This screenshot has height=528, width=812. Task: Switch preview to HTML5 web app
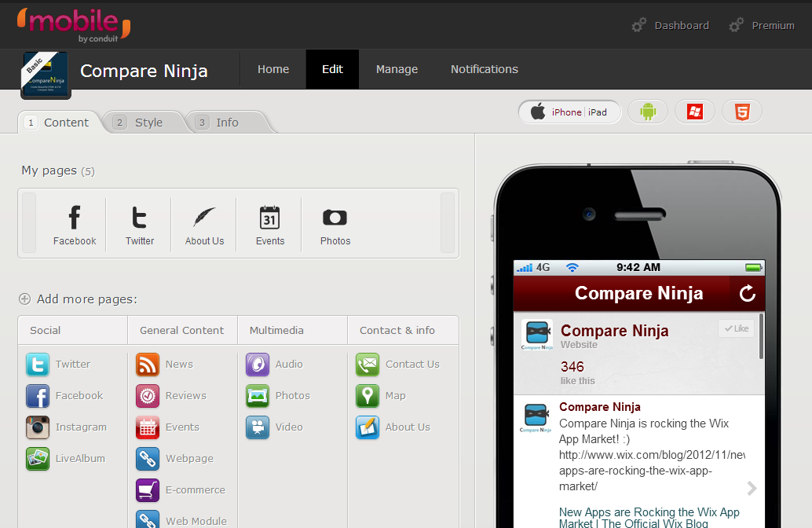[x=742, y=112]
